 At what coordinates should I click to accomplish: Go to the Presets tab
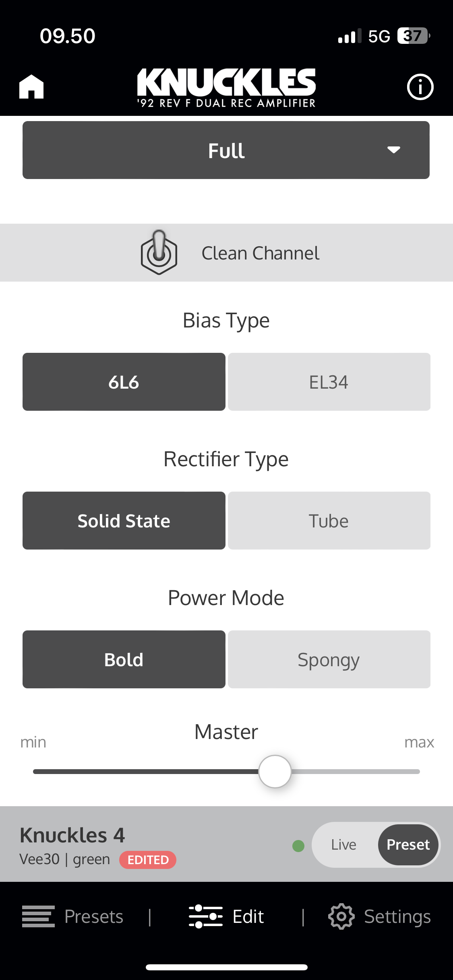point(93,916)
